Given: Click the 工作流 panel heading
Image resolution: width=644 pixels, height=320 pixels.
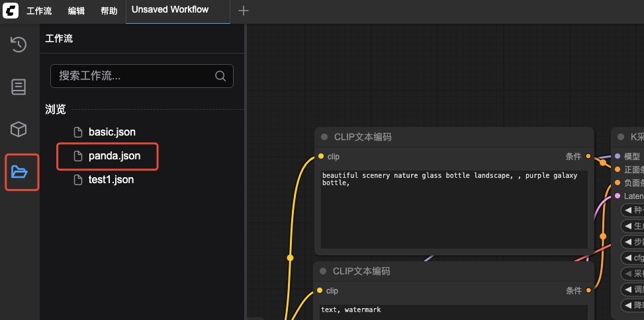Looking at the screenshot, I should [x=59, y=38].
